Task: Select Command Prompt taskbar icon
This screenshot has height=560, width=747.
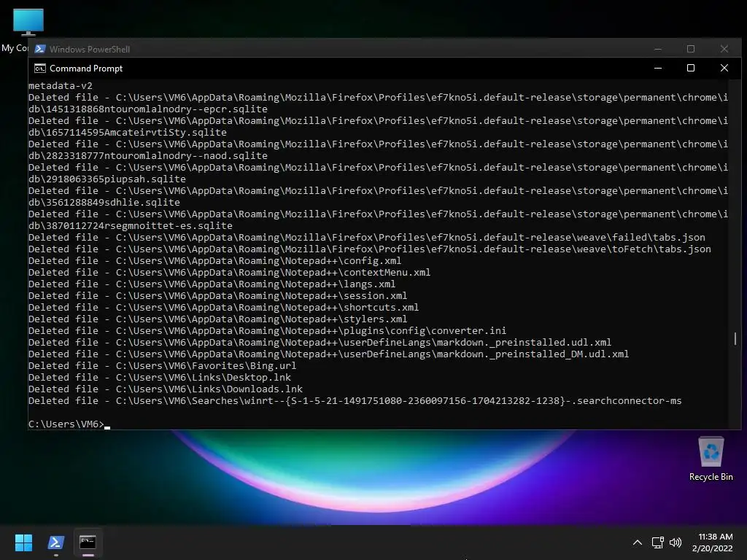Action: pos(88,542)
